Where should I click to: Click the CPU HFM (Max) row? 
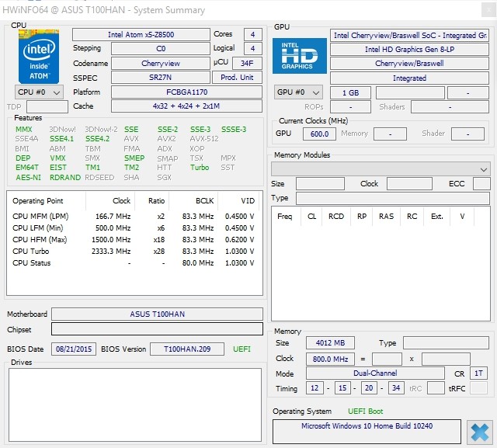pos(134,239)
